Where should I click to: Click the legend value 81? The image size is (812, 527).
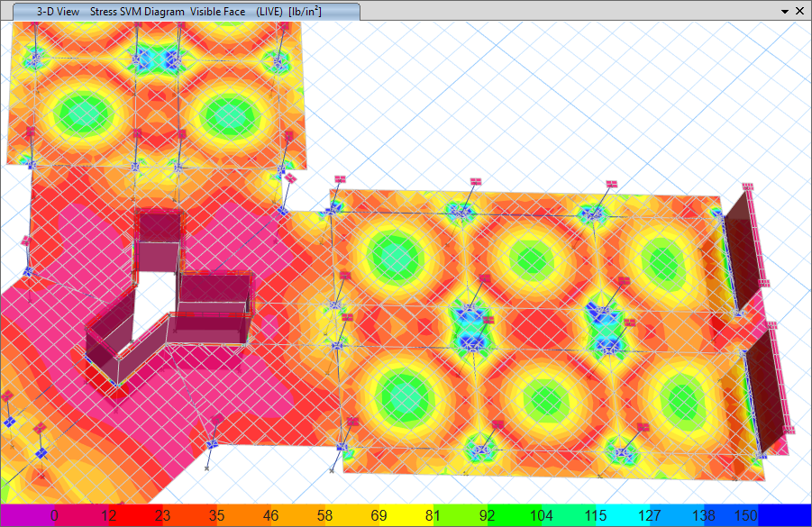click(x=432, y=515)
